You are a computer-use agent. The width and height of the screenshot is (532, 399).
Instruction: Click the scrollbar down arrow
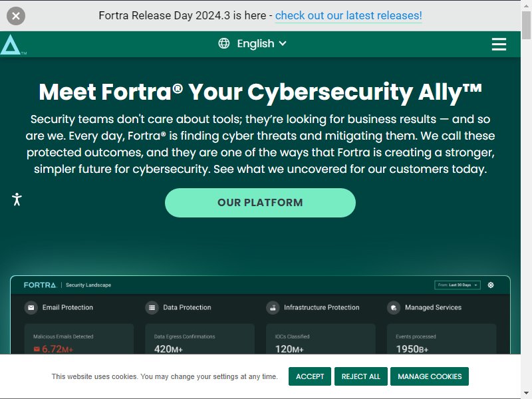click(526, 393)
